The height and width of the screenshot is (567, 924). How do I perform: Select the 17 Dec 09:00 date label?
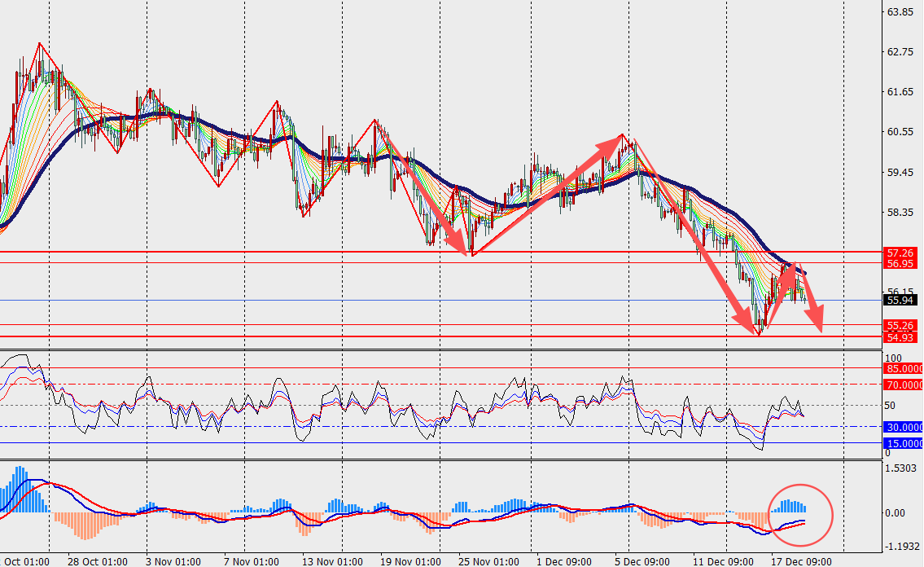800,561
